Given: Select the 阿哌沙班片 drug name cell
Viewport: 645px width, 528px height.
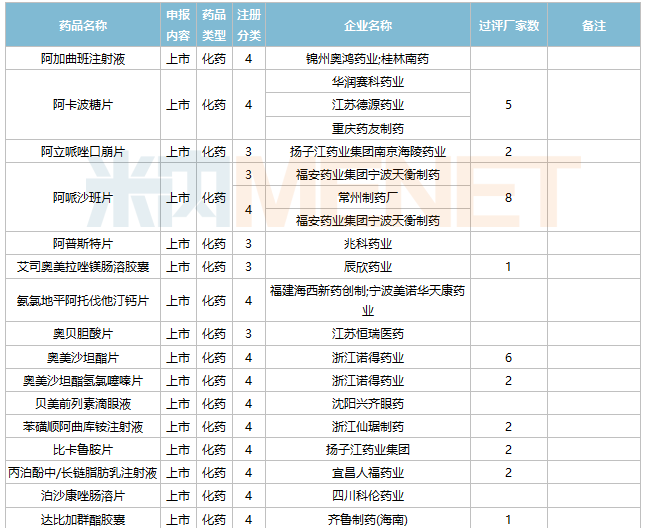Looking at the screenshot, I should coord(83,197).
